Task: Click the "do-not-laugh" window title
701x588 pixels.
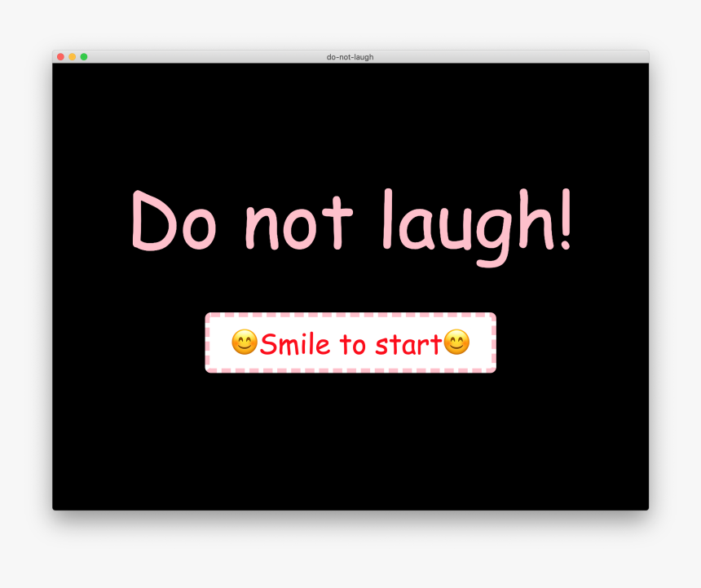Action: (x=350, y=57)
